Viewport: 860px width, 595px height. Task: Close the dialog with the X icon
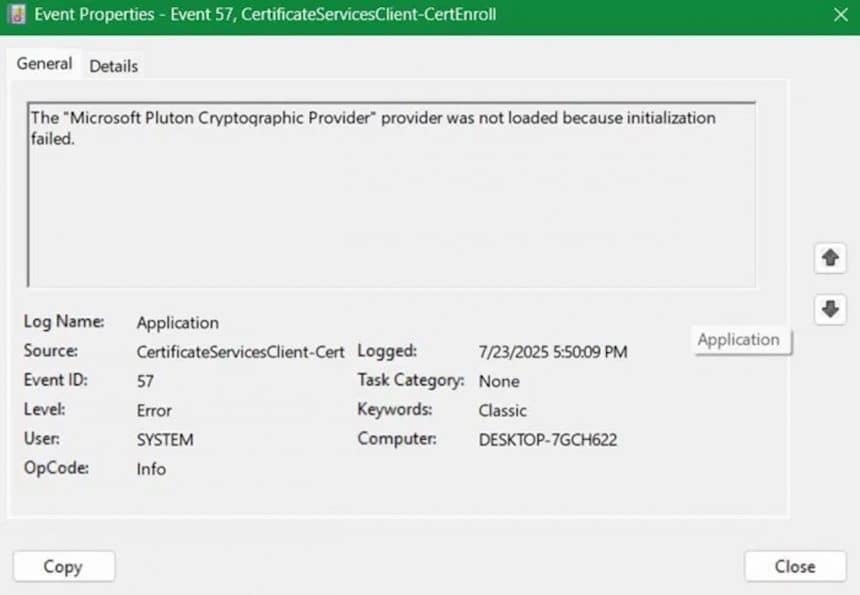(840, 15)
